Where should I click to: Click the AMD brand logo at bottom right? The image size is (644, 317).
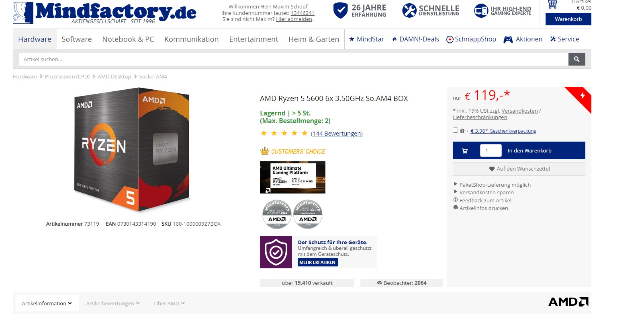(568, 302)
